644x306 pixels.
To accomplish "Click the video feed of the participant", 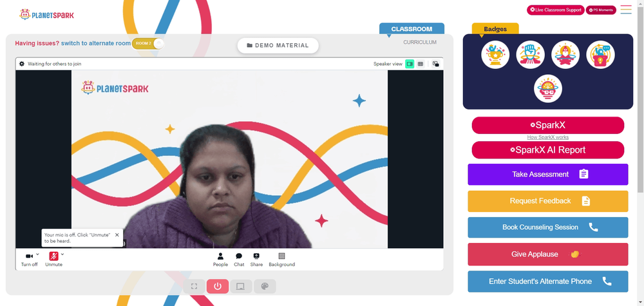I will point(229,159).
